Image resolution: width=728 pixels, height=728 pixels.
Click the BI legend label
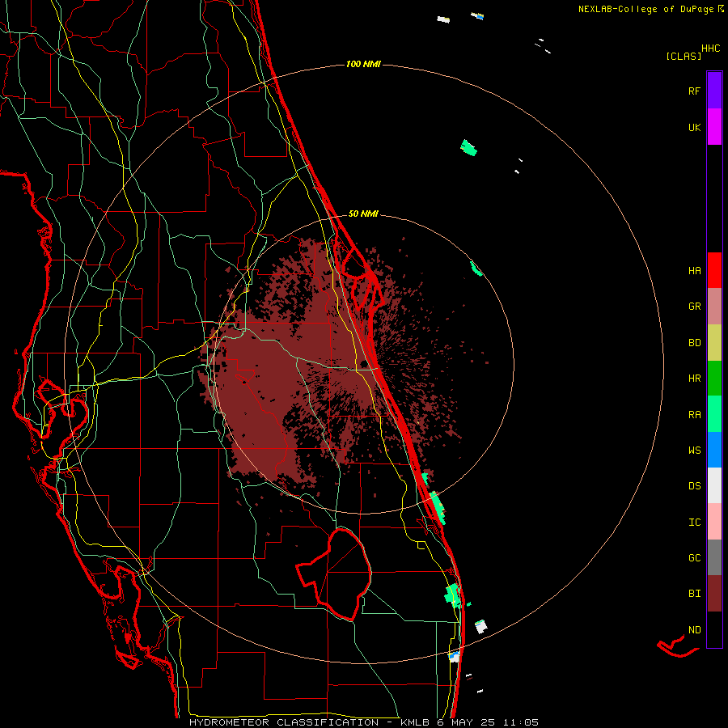pyautogui.click(x=694, y=594)
